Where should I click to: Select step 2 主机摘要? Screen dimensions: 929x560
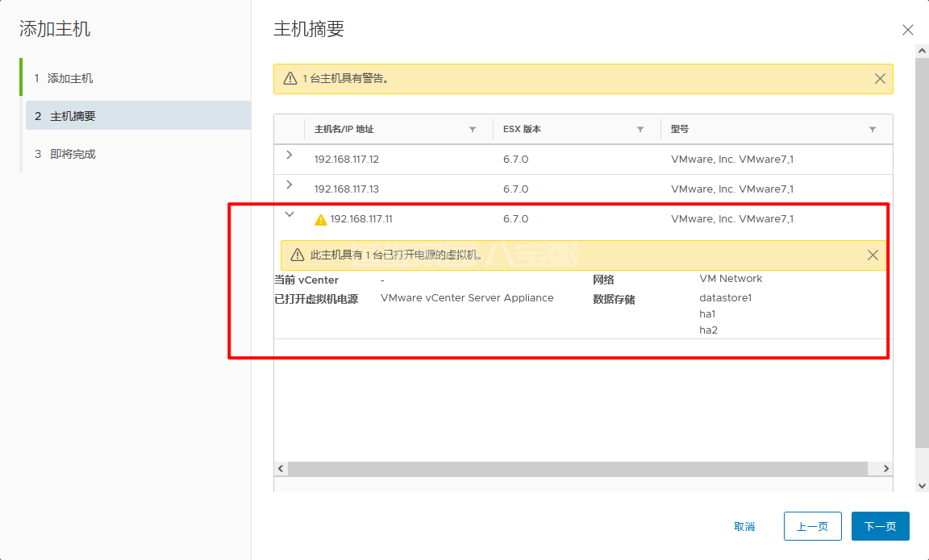[x=73, y=116]
